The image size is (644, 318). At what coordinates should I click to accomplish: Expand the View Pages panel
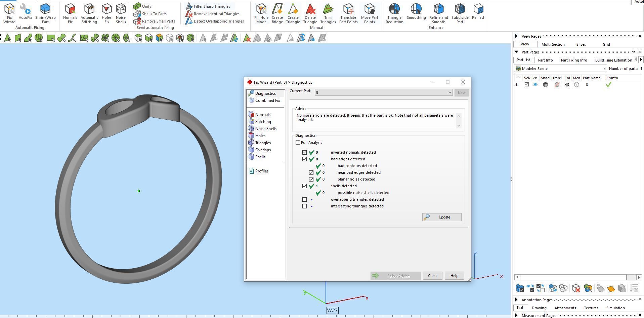point(516,36)
